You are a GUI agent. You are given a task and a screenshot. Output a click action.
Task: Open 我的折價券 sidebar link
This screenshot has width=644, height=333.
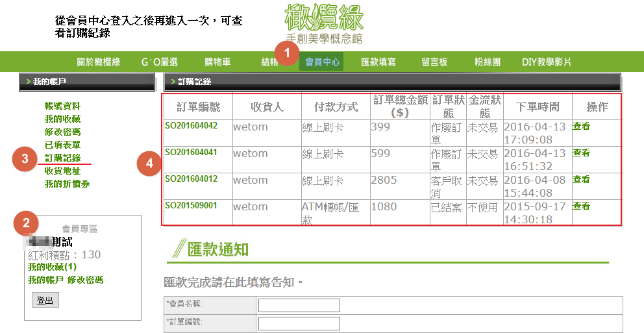pyautogui.click(x=67, y=184)
